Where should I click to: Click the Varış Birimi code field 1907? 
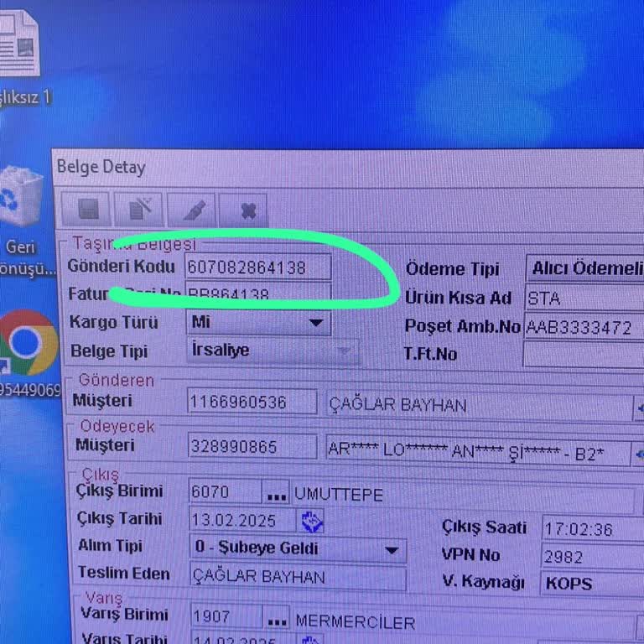(x=226, y=617)
